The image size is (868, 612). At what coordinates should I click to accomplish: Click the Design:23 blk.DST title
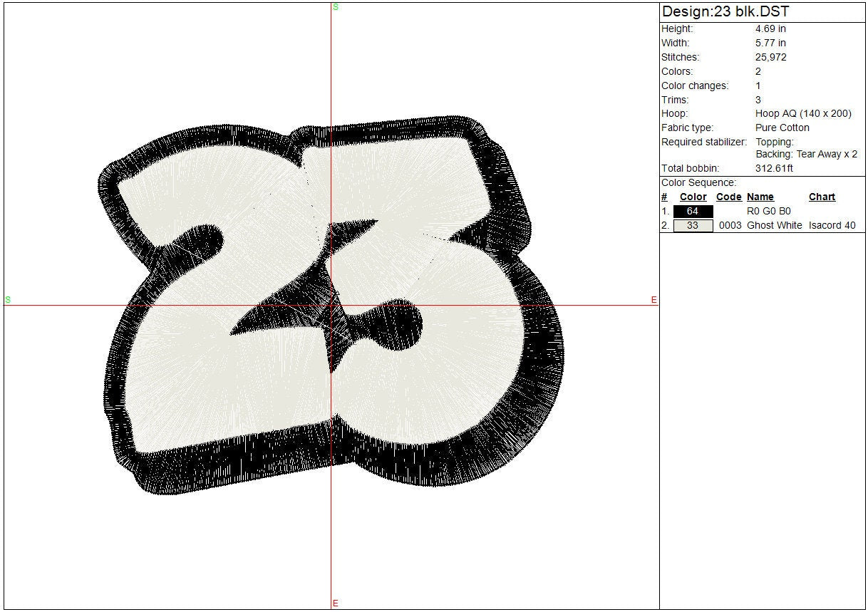[x=725, y=12]
